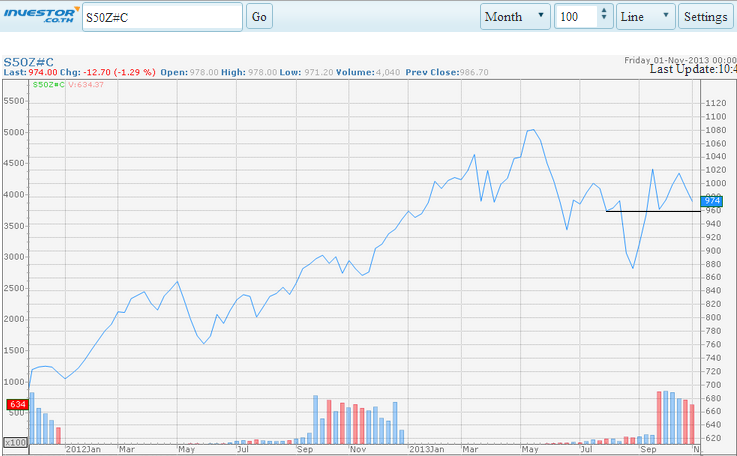Open the Month period dropdown
This screenshot has width=737, height=456.
tap(515, 17)
